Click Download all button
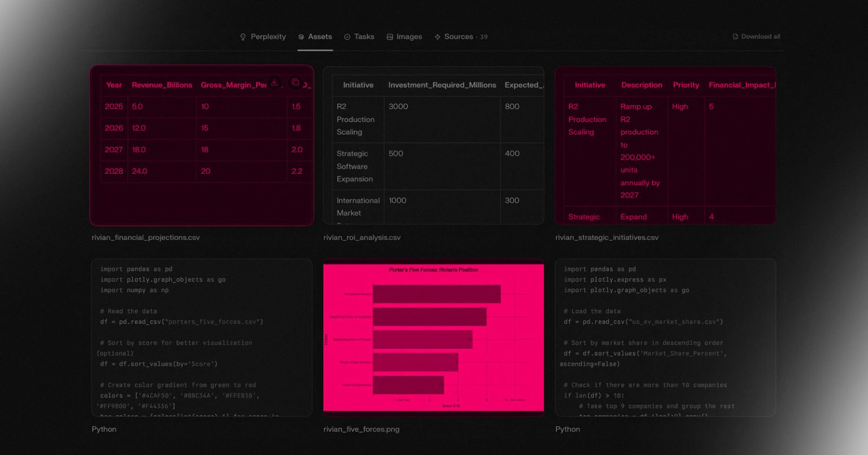This screenshot has height=455, width=868. pos(756,37)
